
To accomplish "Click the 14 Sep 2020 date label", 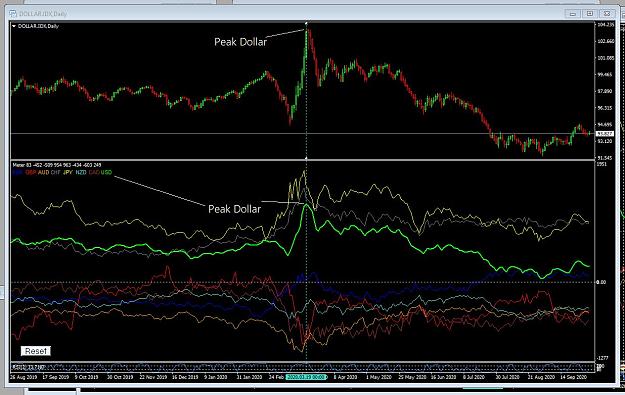I will pyautogui.click(x=574, y=377).
